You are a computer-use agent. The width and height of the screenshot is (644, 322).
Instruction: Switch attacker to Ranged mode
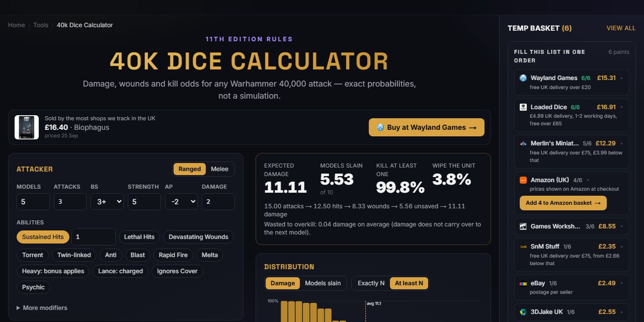(190, 169)
